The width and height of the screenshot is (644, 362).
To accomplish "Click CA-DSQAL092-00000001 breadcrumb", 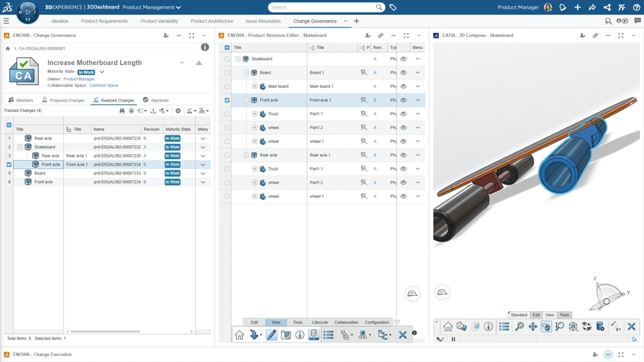I will click(x=42, y=48).
